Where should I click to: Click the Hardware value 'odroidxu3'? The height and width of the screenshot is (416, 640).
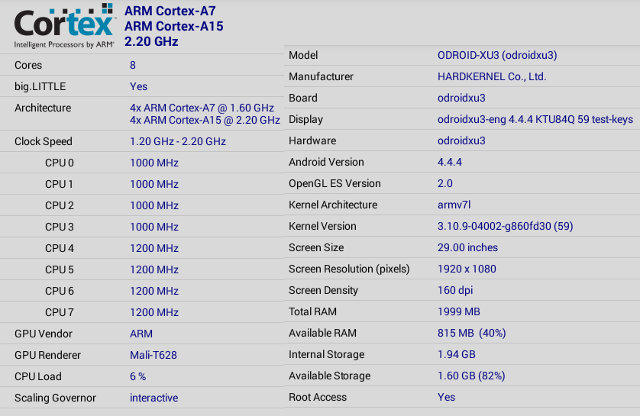[461, 140]
